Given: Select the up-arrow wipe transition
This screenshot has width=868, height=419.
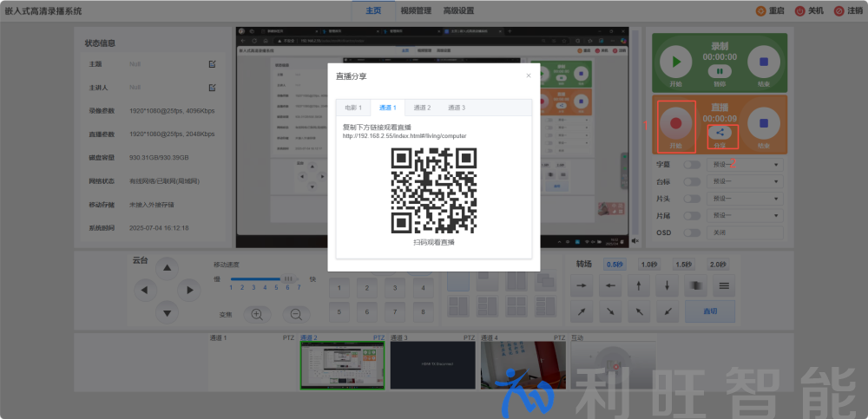Looking at the screenshot, I should click(639, 285).
